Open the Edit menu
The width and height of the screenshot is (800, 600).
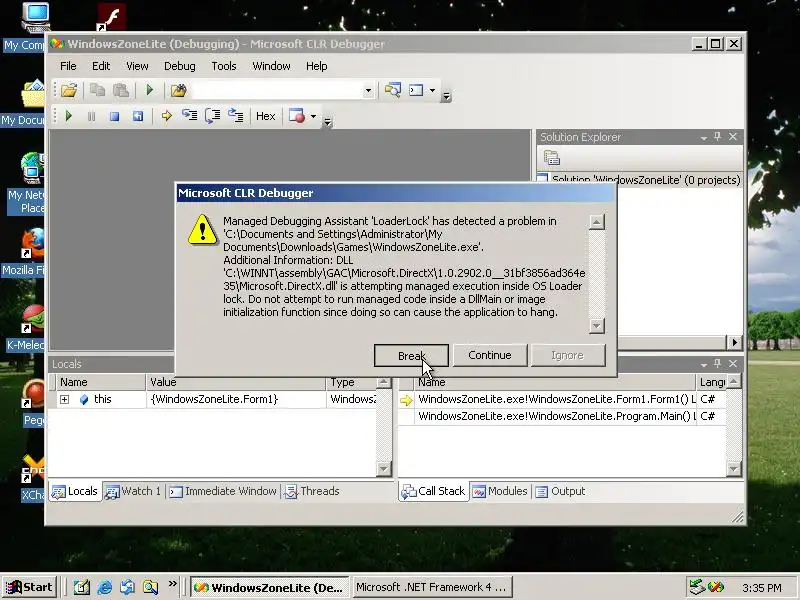click(x=101, y=66)
